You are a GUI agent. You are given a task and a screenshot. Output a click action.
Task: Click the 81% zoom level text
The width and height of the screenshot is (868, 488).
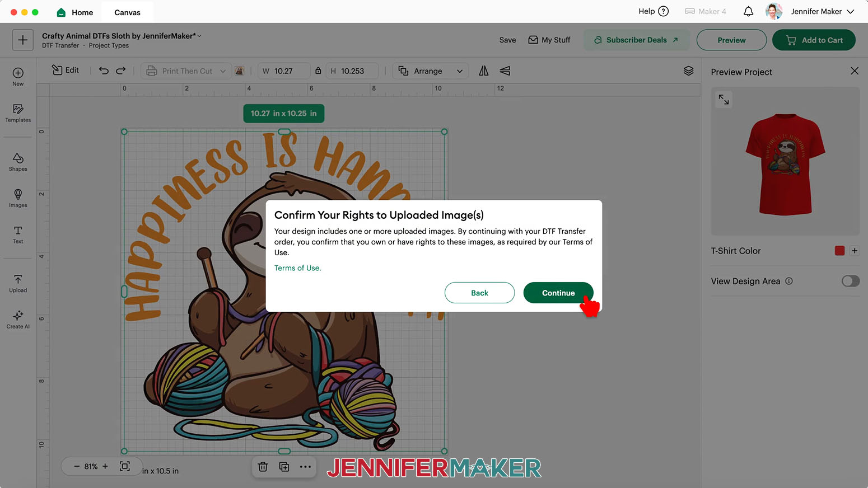(91, 466)
